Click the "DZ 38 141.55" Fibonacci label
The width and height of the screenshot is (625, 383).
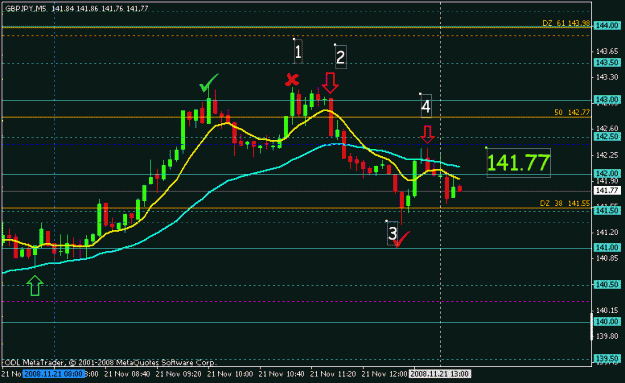(565, 203)
